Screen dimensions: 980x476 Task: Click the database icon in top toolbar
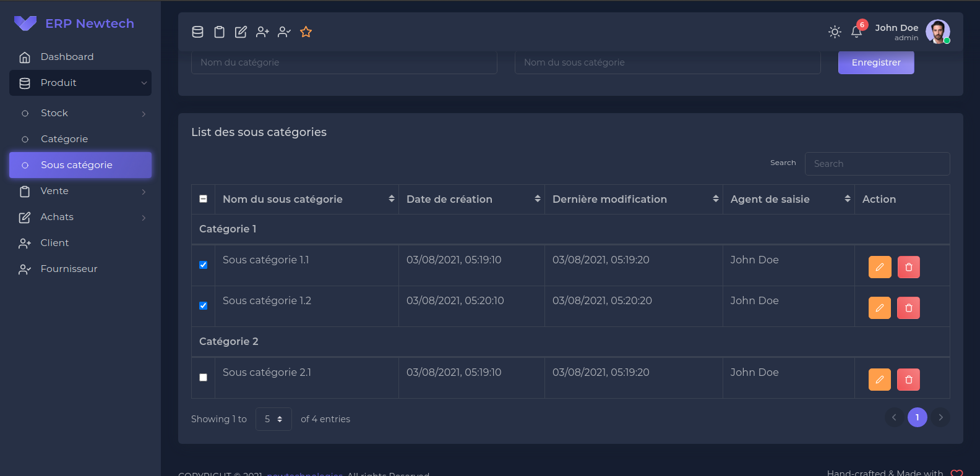[x=197, y=32]
